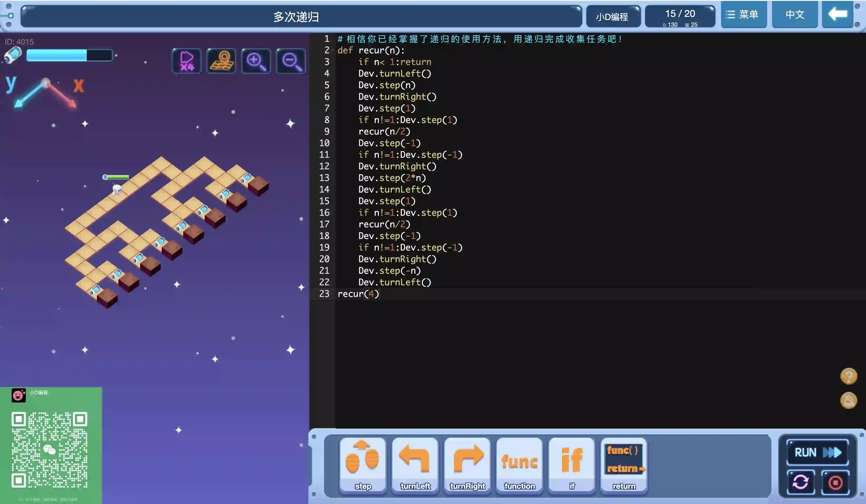Open the map location view icon
This screenshot has width=866, height=504.
[x=221, y=61]
